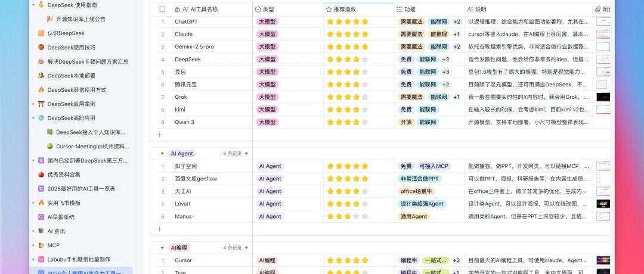Open AI早报系统 in the sidebar

tap(61, 217)
